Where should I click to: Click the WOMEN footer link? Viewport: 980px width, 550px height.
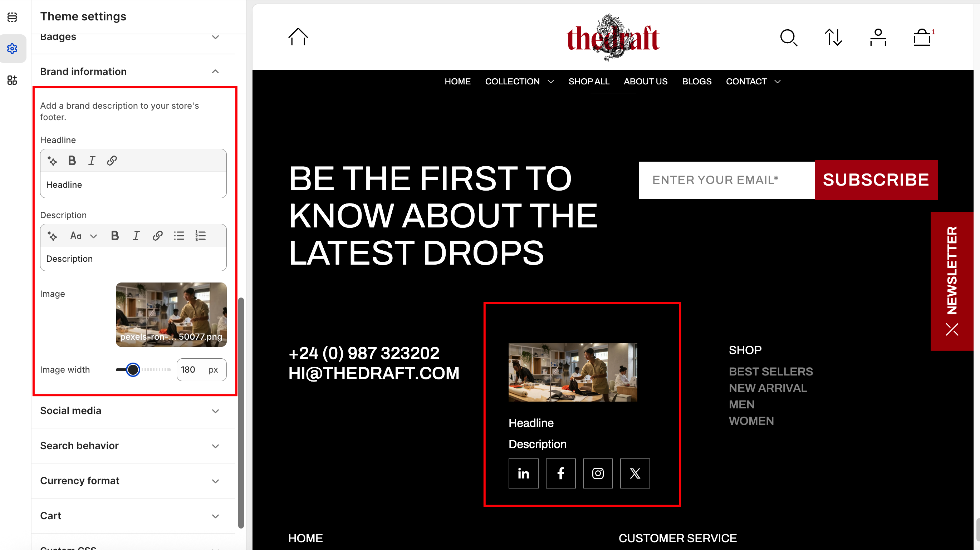751,421
